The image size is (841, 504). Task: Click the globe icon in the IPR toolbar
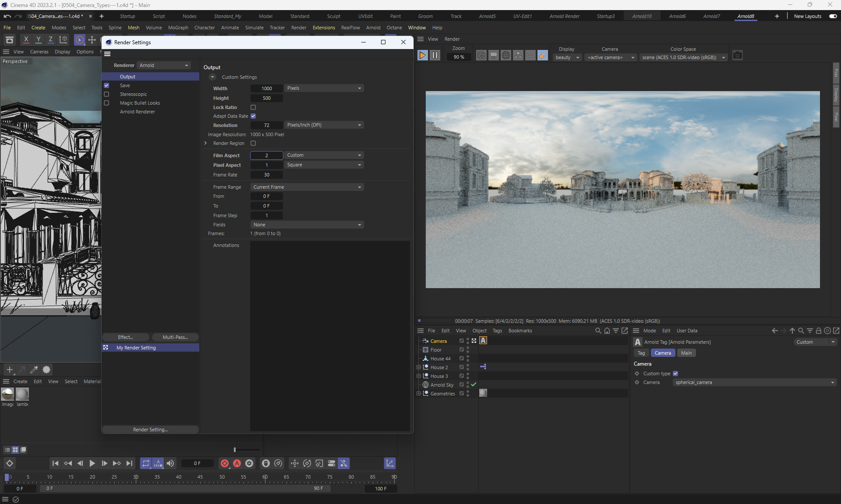(505, 56)
